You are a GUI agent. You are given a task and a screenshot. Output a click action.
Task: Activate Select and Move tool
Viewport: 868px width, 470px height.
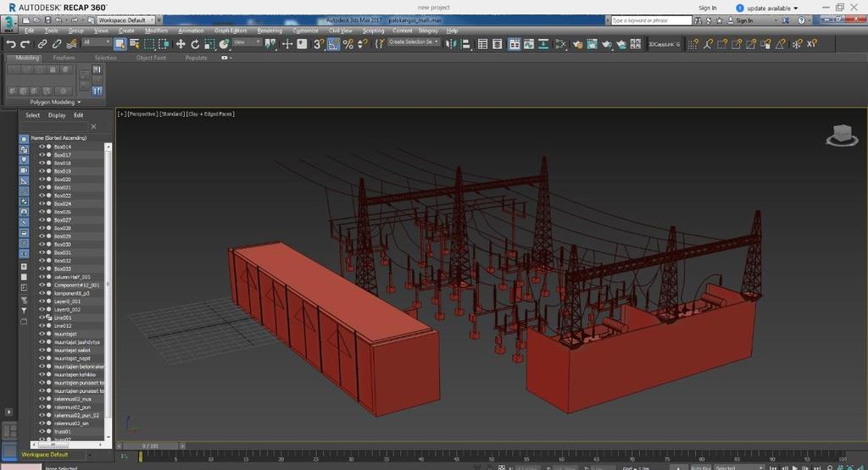point(181,44)
